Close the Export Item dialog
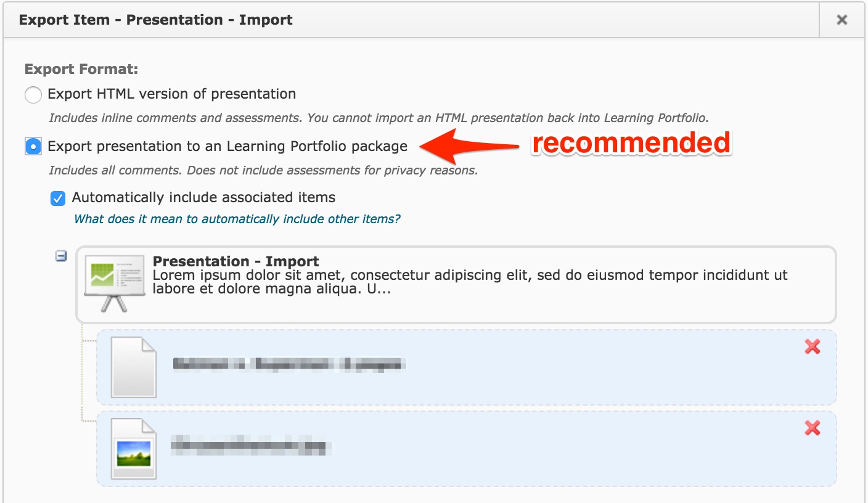868x503 pixels. click(x=841, y=20)
